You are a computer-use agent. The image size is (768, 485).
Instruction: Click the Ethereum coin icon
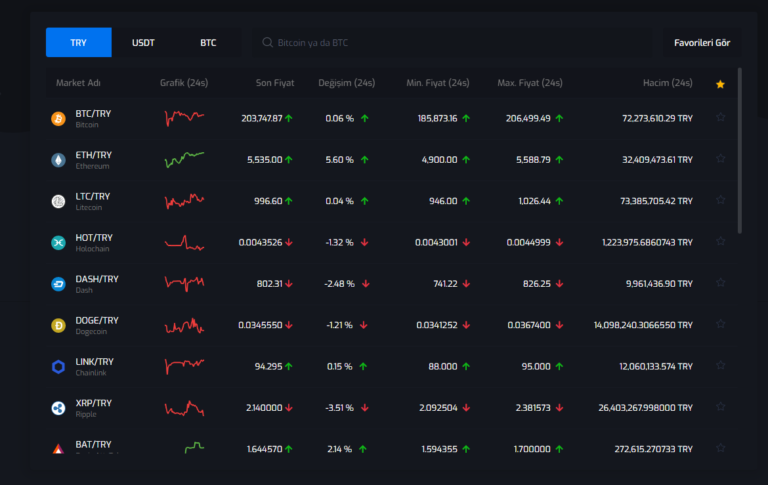pos(58,160)
